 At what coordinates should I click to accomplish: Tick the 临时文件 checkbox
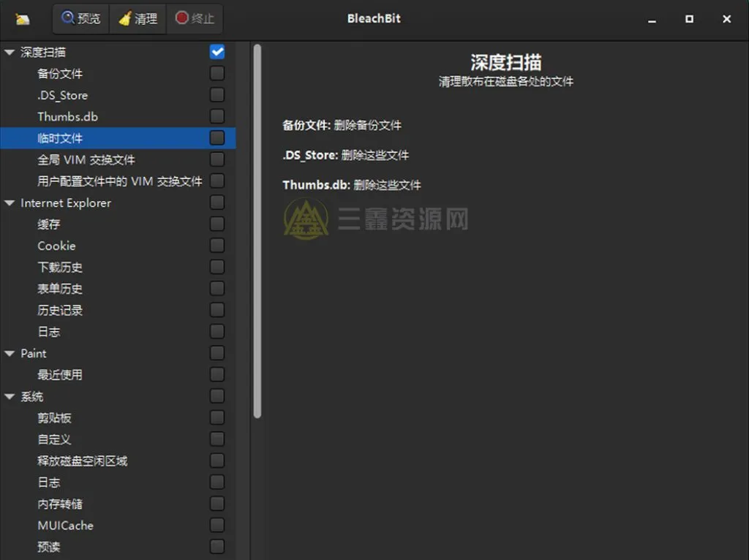coord(217,137)
